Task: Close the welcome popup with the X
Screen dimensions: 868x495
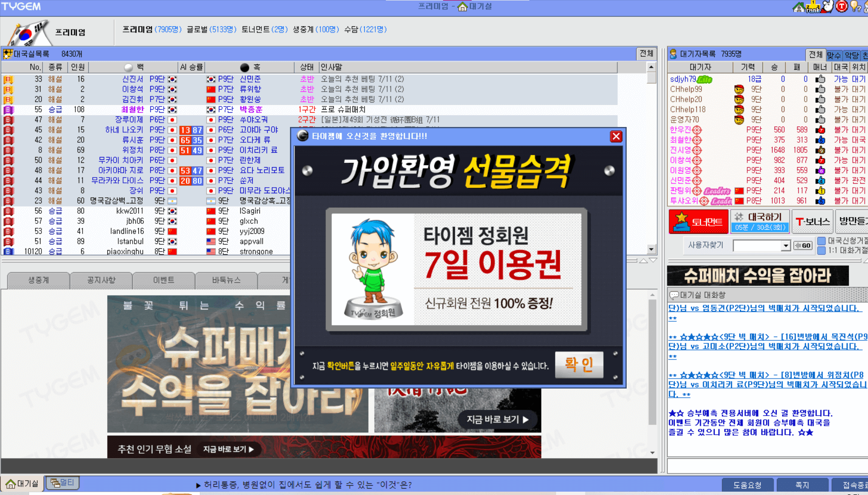Action: pos(616,137)
